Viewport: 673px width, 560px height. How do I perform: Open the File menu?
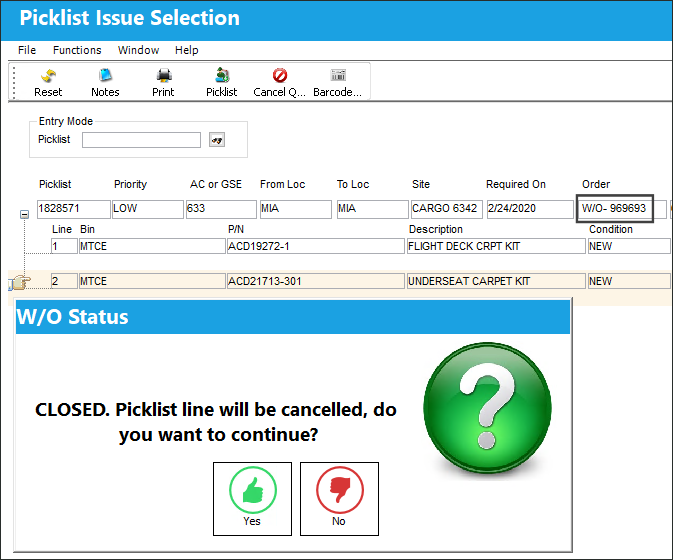click(x=27, y=50)
